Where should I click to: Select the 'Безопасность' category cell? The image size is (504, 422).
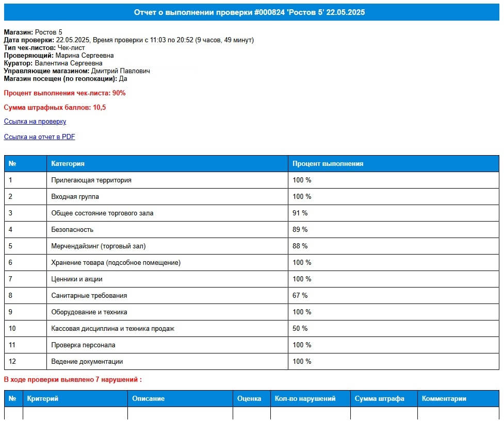167,230
